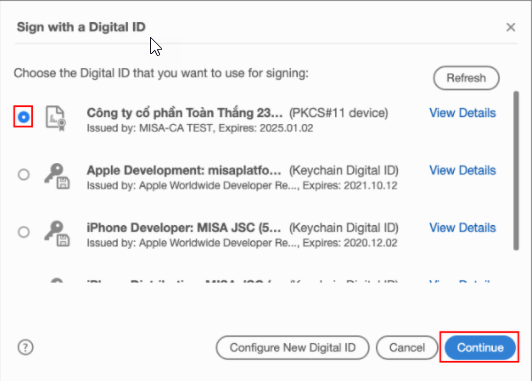Click the Apple Development keychain key icon

point(57,176)
